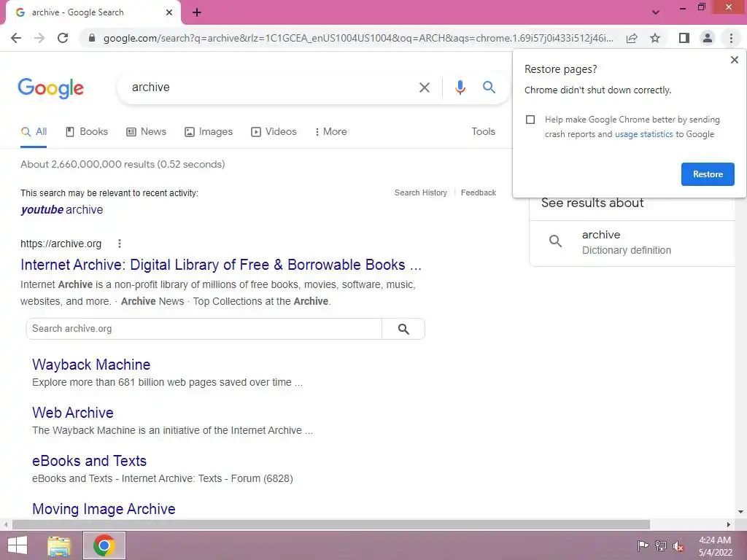This screenshot has width=747, height=560.
Task: Open the side panel icon
Action: coord(684,38)
